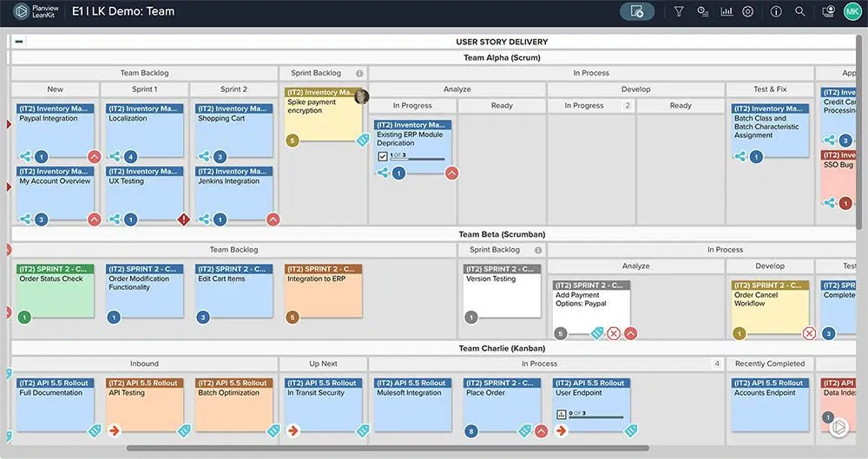Click the Sprint 1 column header
This screenshot has width=868, height=459.
[144, 89]
